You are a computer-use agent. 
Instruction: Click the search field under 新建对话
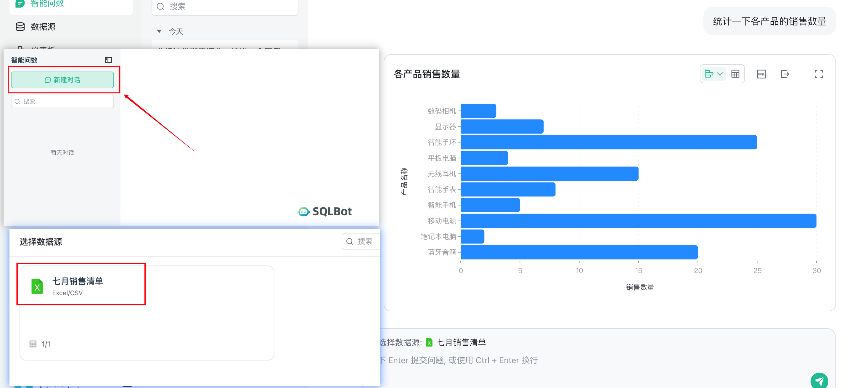coord(62,102)
